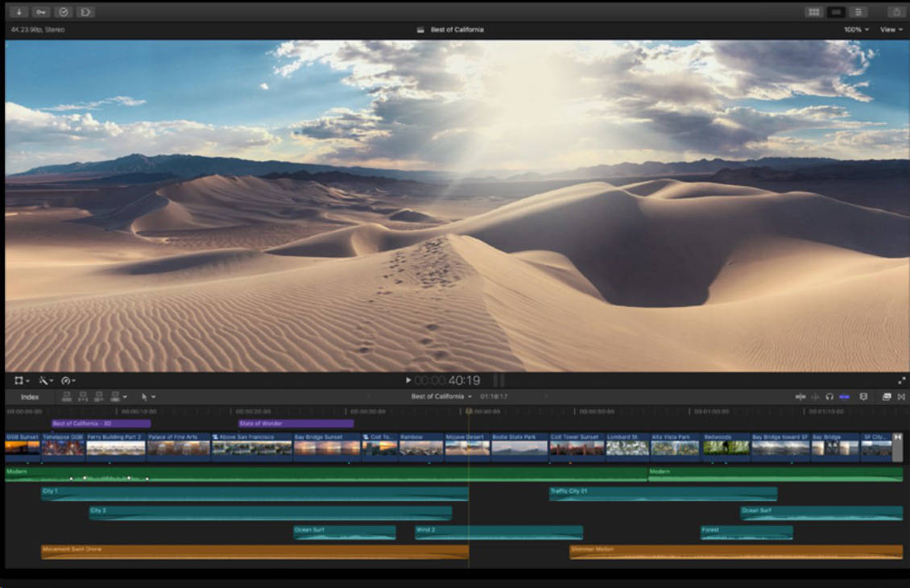Click the Extensions icon in top toolbar
Screen dimensions: 910x588
(85, 11)
